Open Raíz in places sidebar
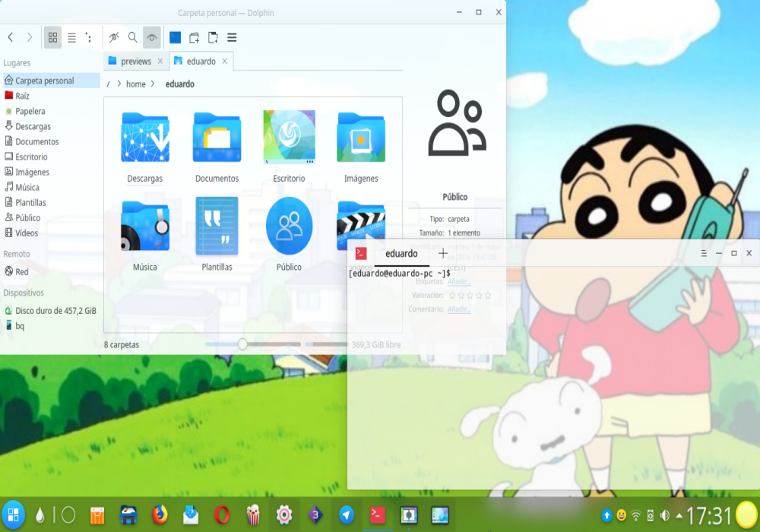The image size is (760, 532). click(x=51, y=96)
